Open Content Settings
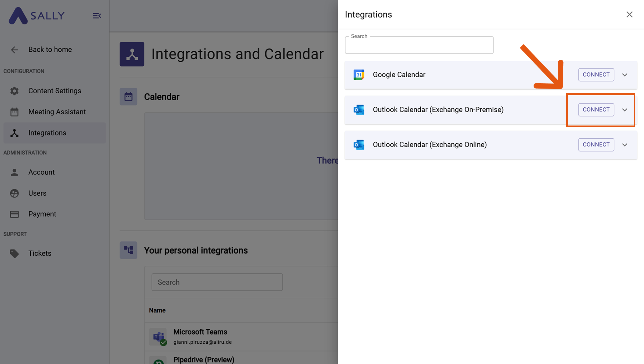This screenshot has height=364, width=644. tap(55, 91)
